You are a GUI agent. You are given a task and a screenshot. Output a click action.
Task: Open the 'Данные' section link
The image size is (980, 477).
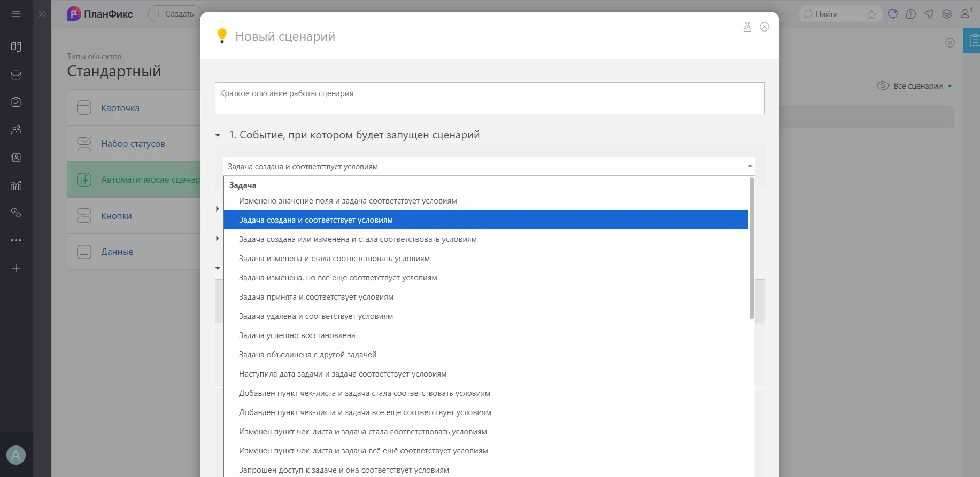(118, 252)
